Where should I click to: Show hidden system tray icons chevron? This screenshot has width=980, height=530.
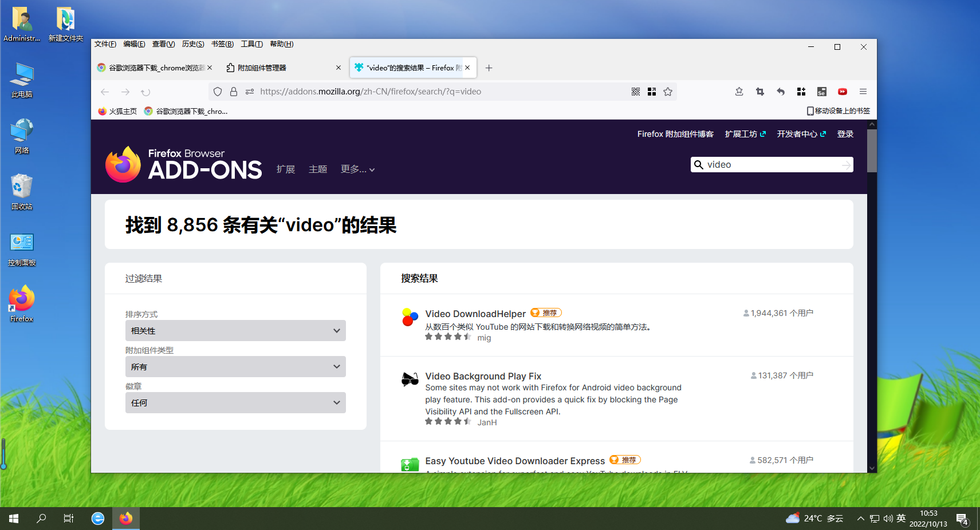[860, 519]
